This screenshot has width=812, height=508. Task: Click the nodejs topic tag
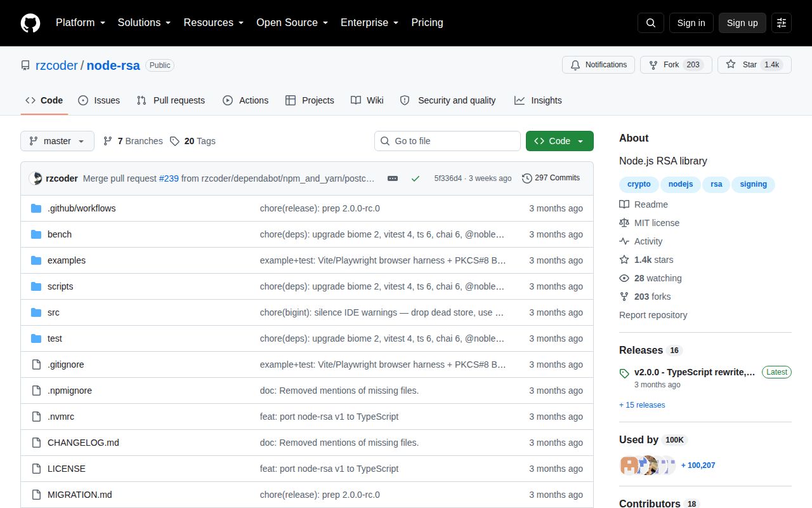681,184
